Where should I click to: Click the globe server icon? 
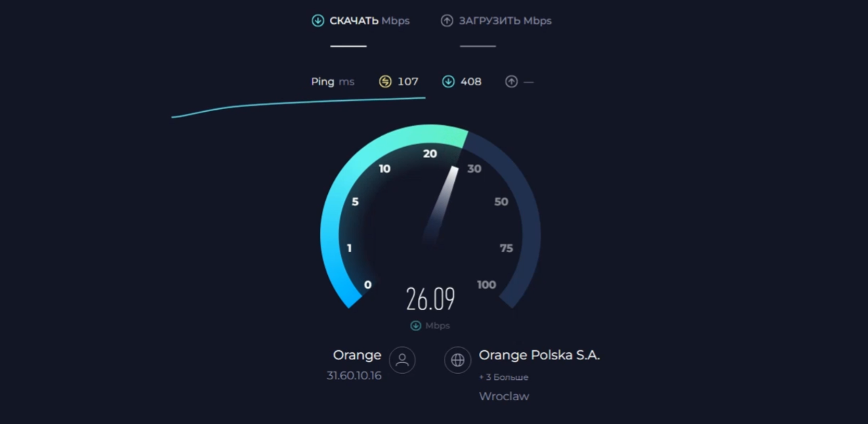pyautogui.click(x=457, y=360)
